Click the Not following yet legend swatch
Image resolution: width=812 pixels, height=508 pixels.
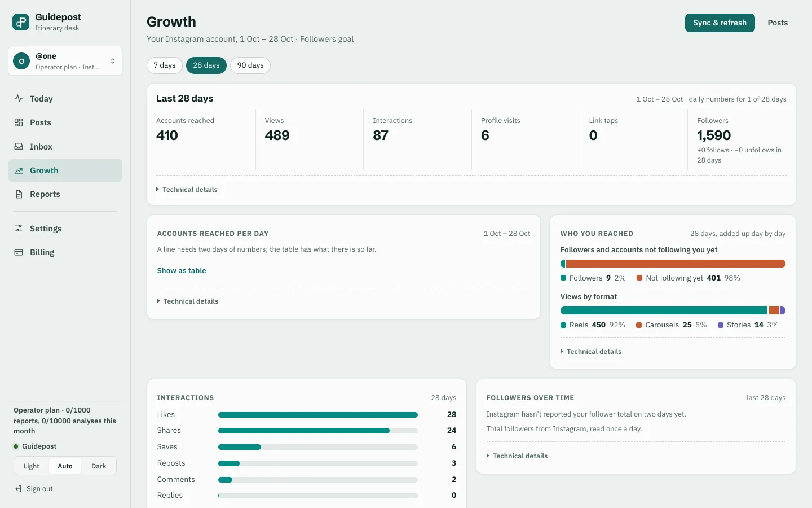click(x=639, y=278)
